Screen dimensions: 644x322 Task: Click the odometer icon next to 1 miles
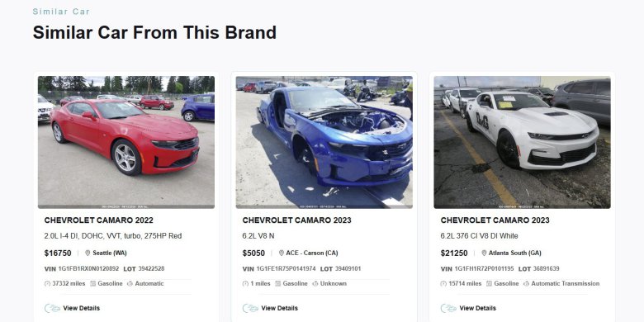245,284
